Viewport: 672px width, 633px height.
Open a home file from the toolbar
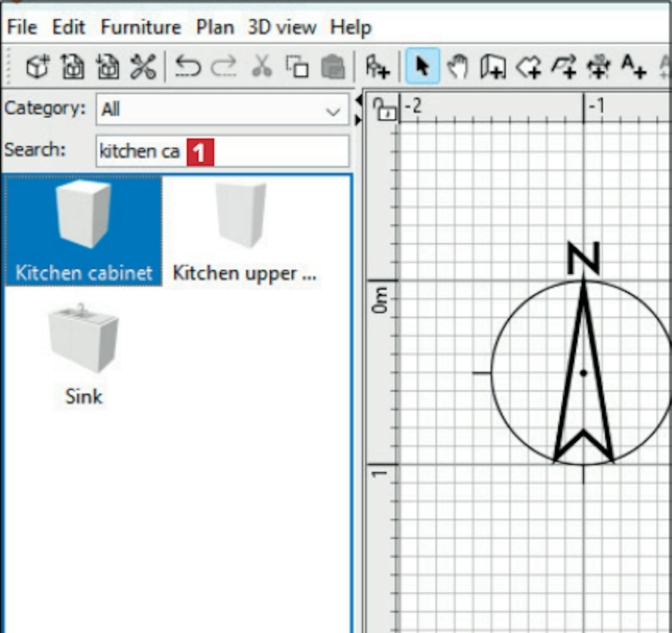(x=73, y=67)
